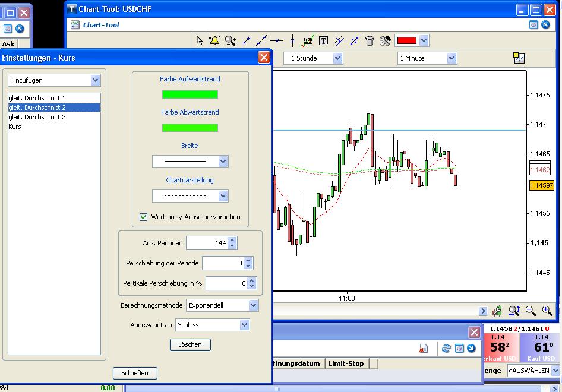Select the arrow pointer tool in chart toolbar

[199, 40]
